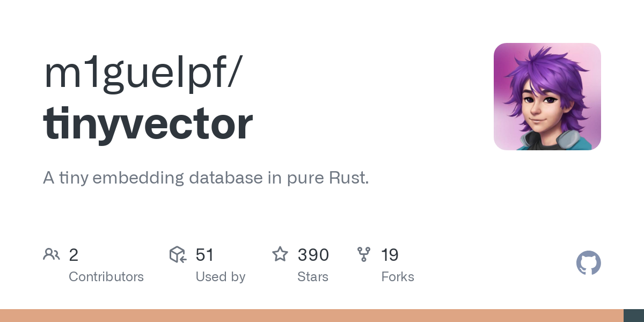The image size is (644, 322).
Task: Click the Forks label
Action: [x=397, y=277]
